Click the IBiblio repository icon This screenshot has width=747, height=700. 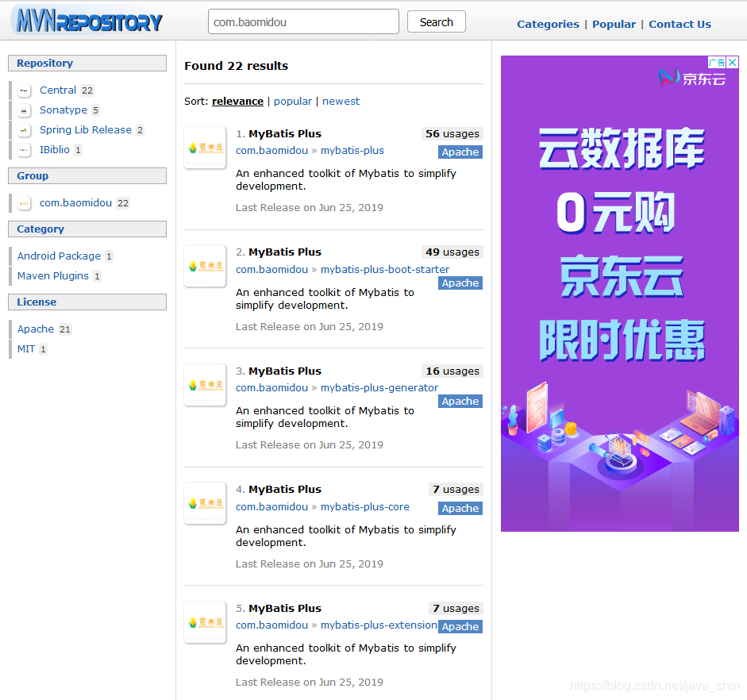(x=24, y=150)
